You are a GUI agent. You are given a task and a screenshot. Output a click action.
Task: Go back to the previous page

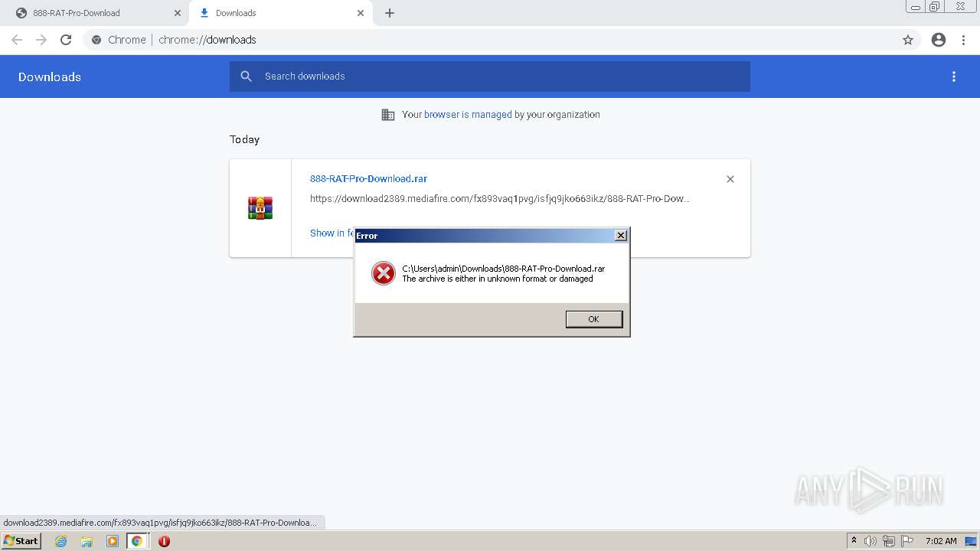(x=17, y=40)
